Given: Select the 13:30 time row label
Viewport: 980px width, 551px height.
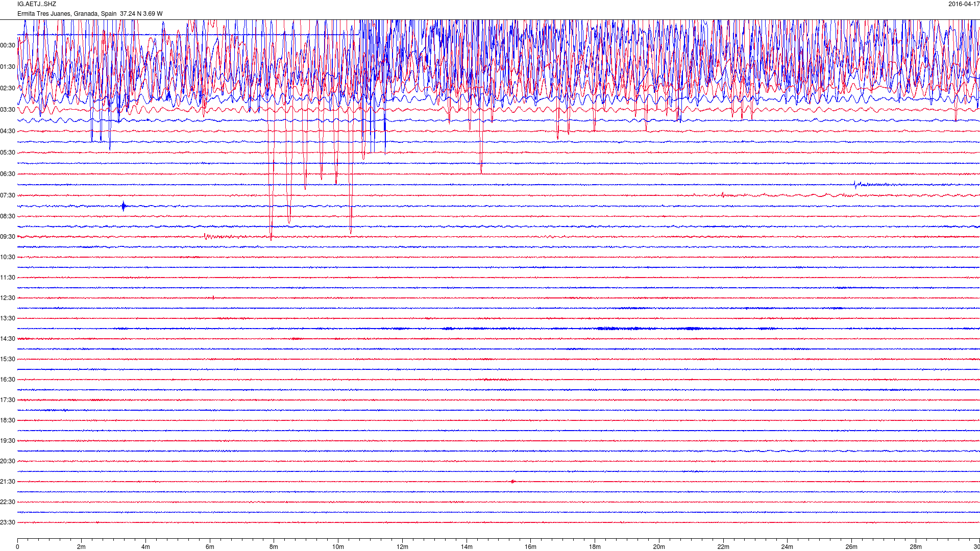Looking at the screenshot, I should point(8,318).
